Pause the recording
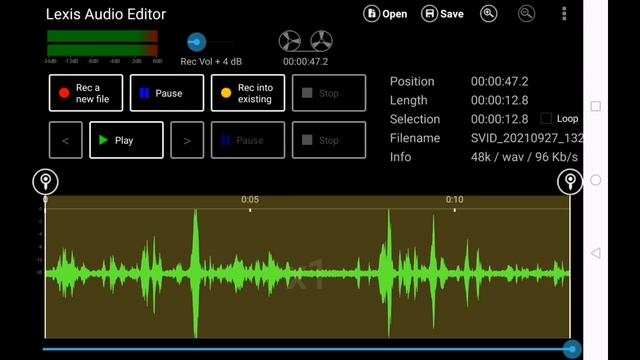This screenshot has height=360, width=640. coord(167,93)
